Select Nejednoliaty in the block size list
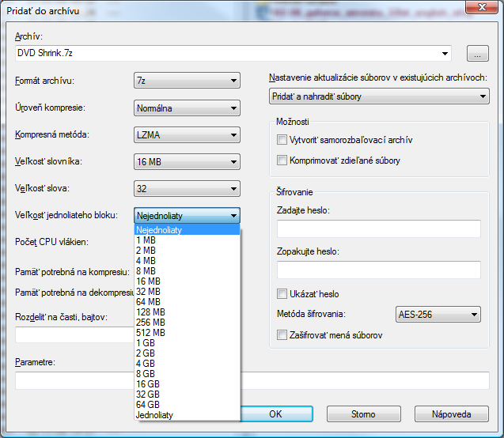Image resolution: width=504 pixels, height=438 pixels. click(x=187, y=230)
